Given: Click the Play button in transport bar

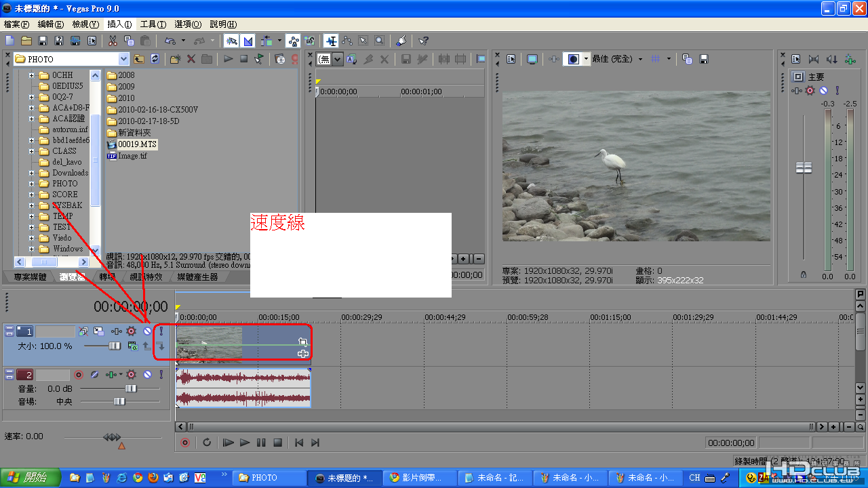Looking at the screenshot, I should coord(245,443).
